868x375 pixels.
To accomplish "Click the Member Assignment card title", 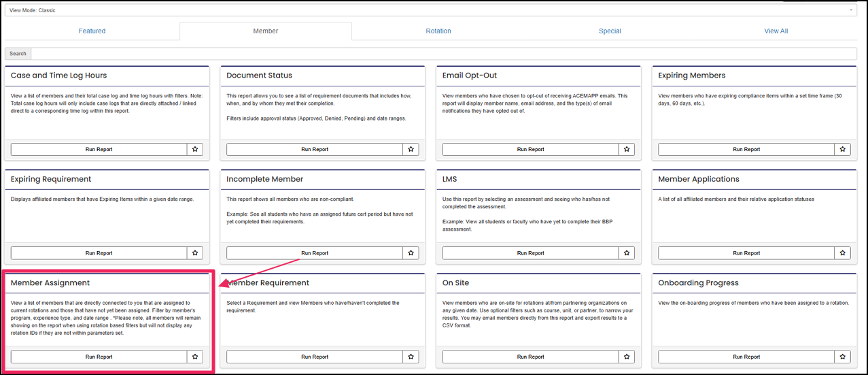I will (x=50, y=283).
